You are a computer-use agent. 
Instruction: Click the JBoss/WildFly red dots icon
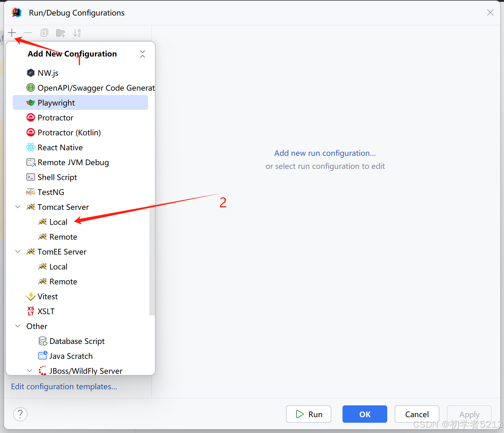click(x=42, y=371)
